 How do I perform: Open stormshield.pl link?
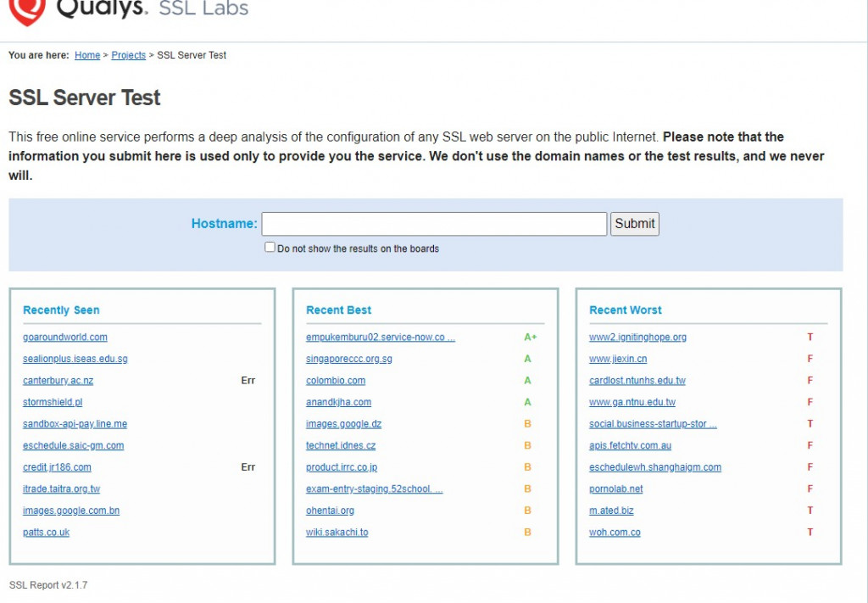tap(53, 402)
